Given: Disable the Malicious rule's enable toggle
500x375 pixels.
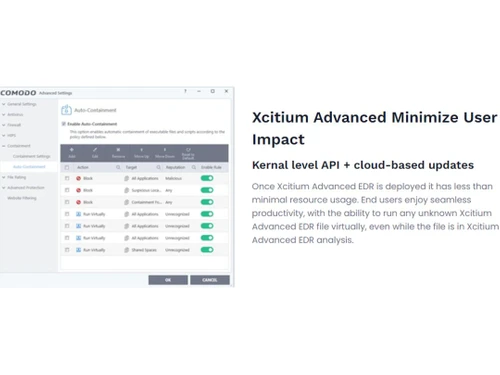Looking at the screenshot, I should pyautogui.click(x=207, y=178).
